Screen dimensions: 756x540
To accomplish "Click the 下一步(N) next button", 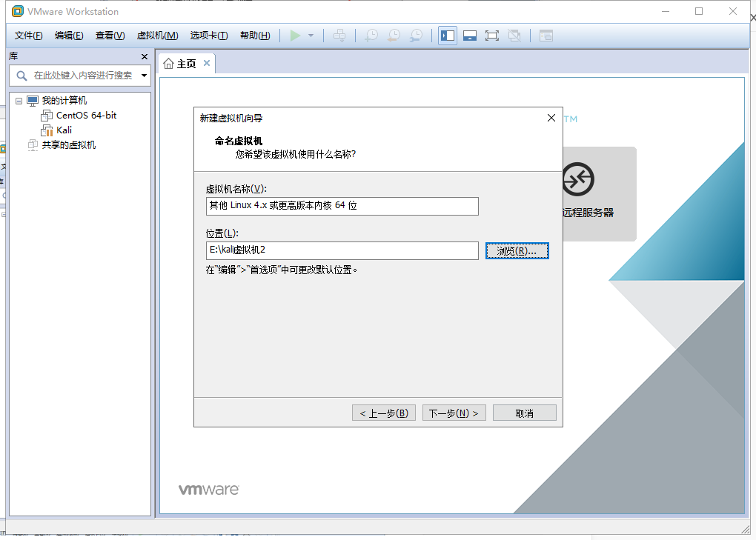I will click(454, 413).
